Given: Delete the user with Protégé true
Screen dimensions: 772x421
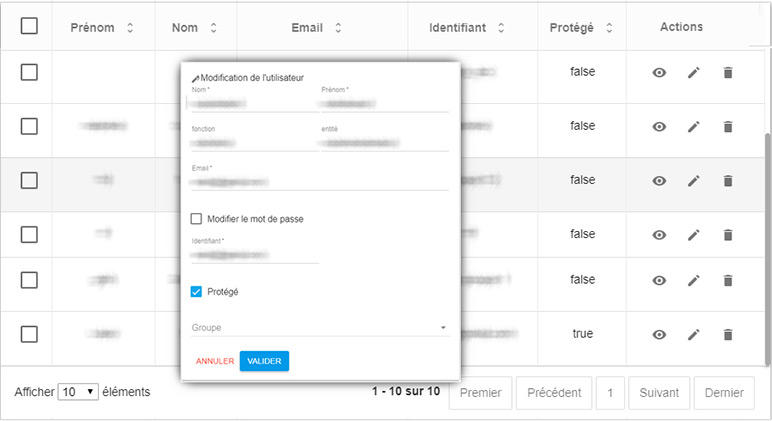Looking at the screenshot, I should pyautogui.click(x=728, y=335).
